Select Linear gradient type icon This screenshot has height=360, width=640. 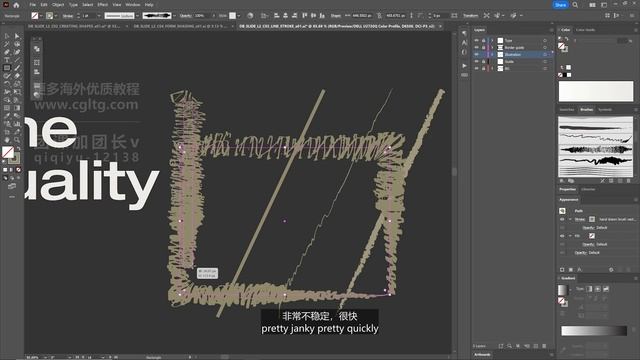(x=589, y=289)
